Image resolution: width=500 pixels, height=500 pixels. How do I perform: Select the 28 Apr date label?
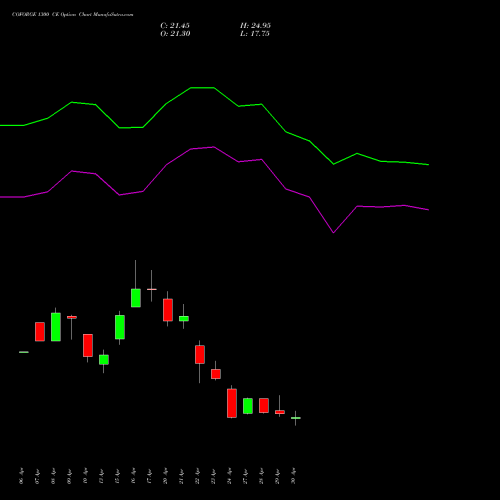(261, 476)
